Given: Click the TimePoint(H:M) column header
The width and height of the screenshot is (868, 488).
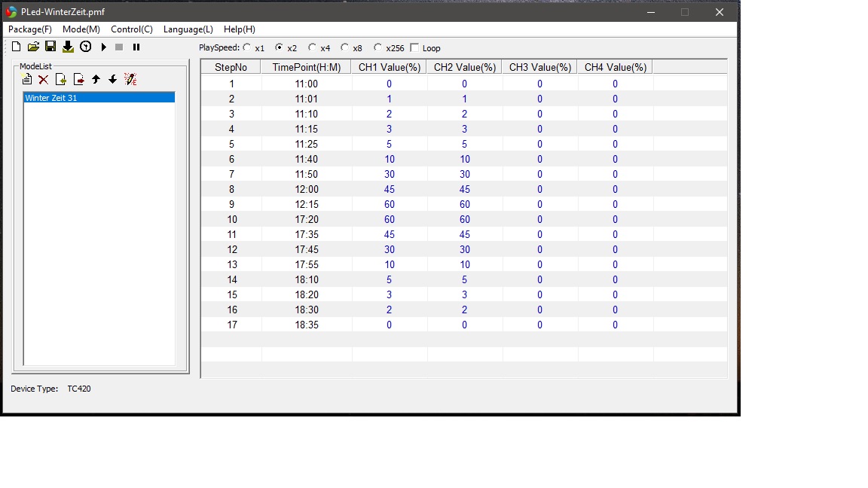Looking at the screenshot, I should coord(306,67).
